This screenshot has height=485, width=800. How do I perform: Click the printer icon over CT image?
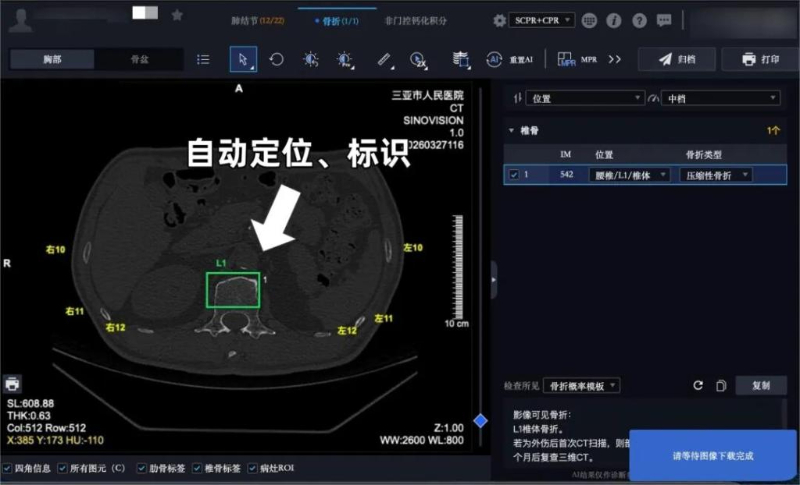pos(12,383)
